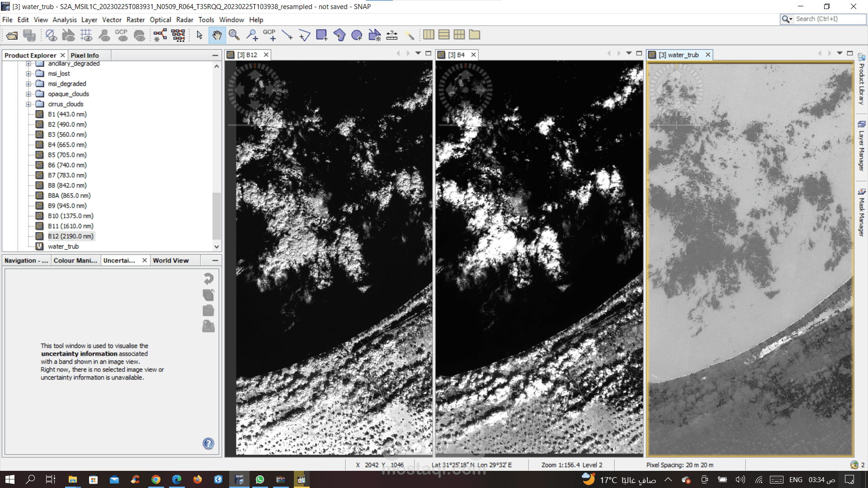
Task: Open WhatsApp from the taskbar
Action: point(260,479)
